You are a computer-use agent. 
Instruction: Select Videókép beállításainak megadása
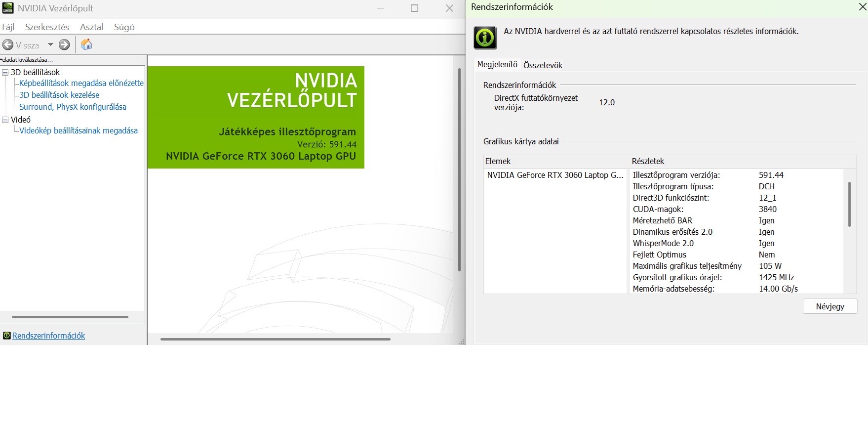79,130
